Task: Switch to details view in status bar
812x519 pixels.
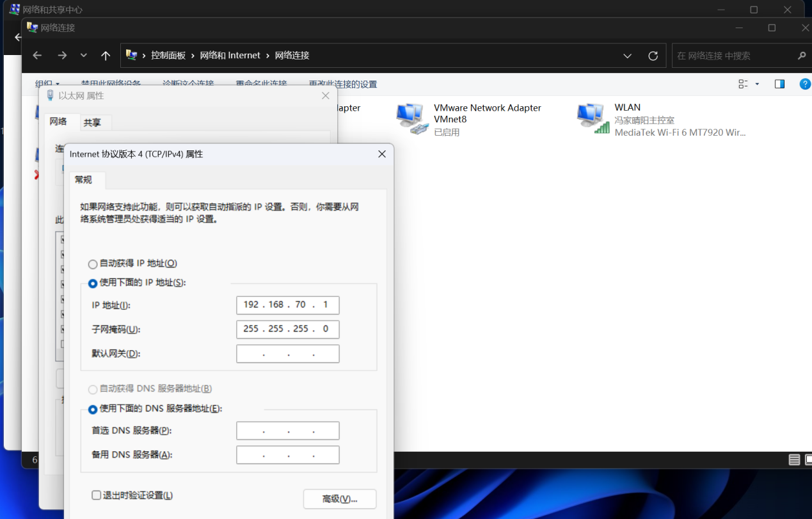Action: 794,459
